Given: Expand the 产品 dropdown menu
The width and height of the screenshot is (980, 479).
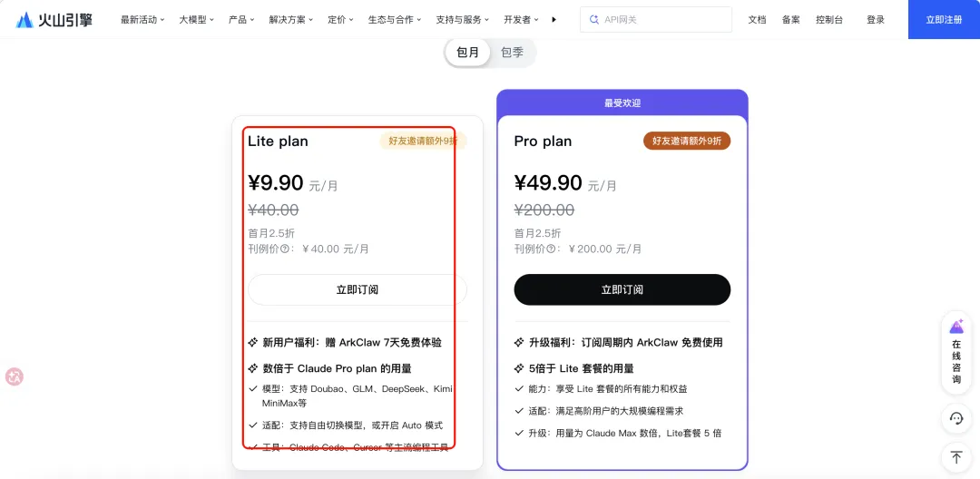Looking at the screenshot, I should tap(241, 19).
